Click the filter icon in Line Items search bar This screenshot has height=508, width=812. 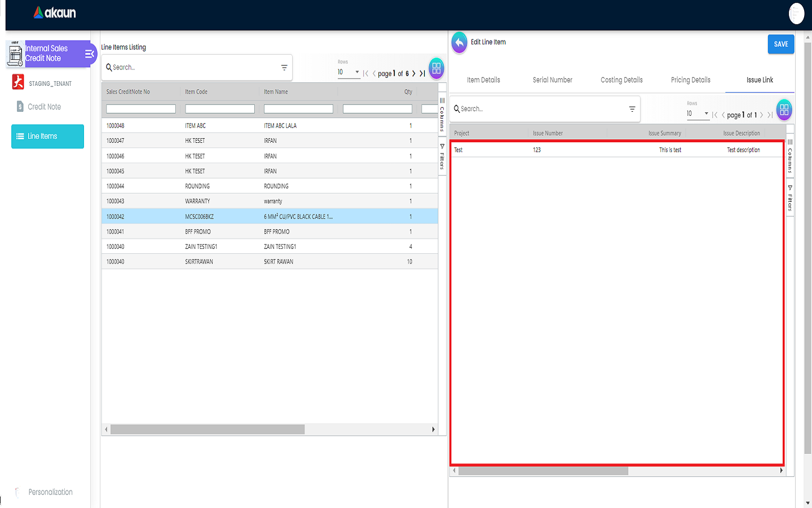click(284, 68)
